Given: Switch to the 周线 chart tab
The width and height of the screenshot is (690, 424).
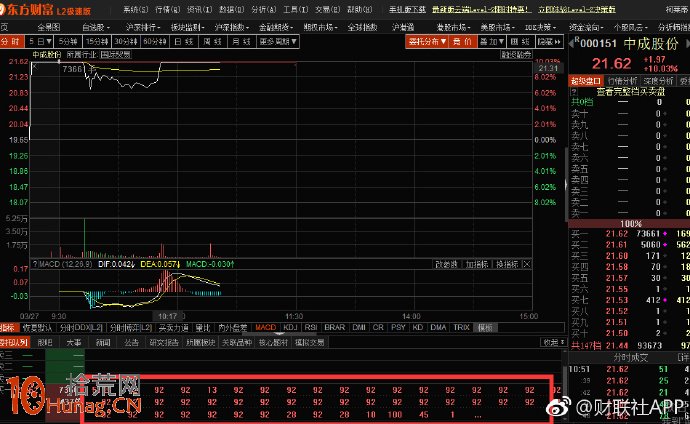Looking at the screenshot, I should pyautogui.click(x=213, y=41).
